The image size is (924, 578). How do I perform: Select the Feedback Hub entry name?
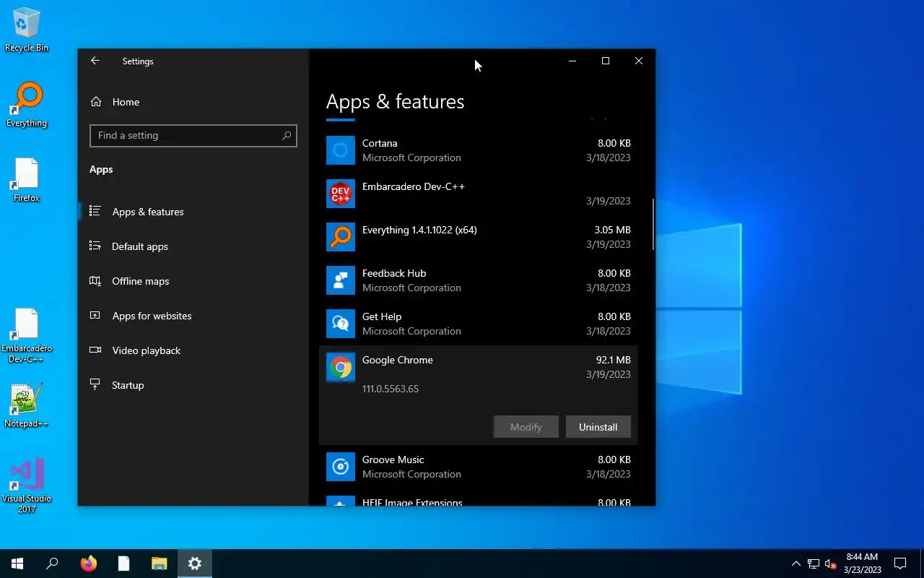pyautogui.click(x=394, y=273)
